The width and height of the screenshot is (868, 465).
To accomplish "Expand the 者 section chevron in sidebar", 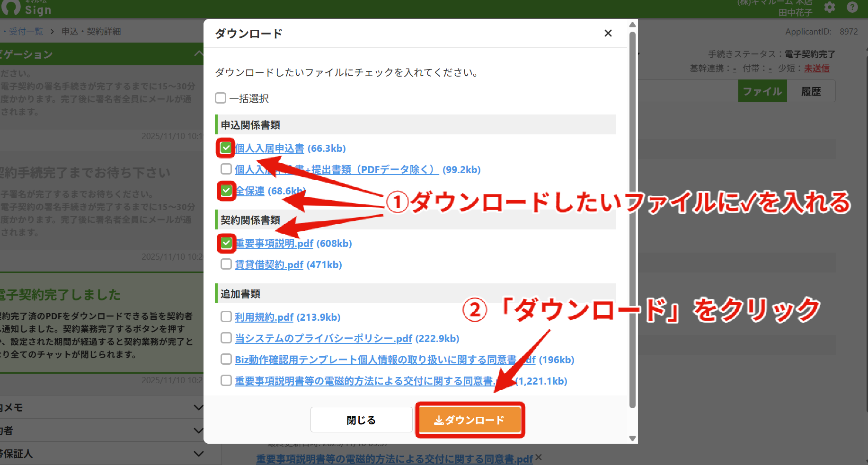I will [x=198, y=430].
